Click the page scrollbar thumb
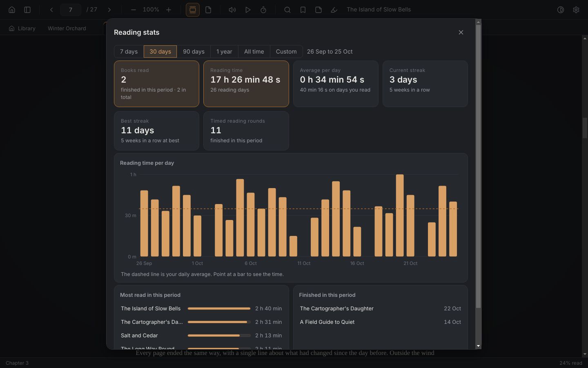The width and height of the screenshot is (588, 368). click(585, 128)
